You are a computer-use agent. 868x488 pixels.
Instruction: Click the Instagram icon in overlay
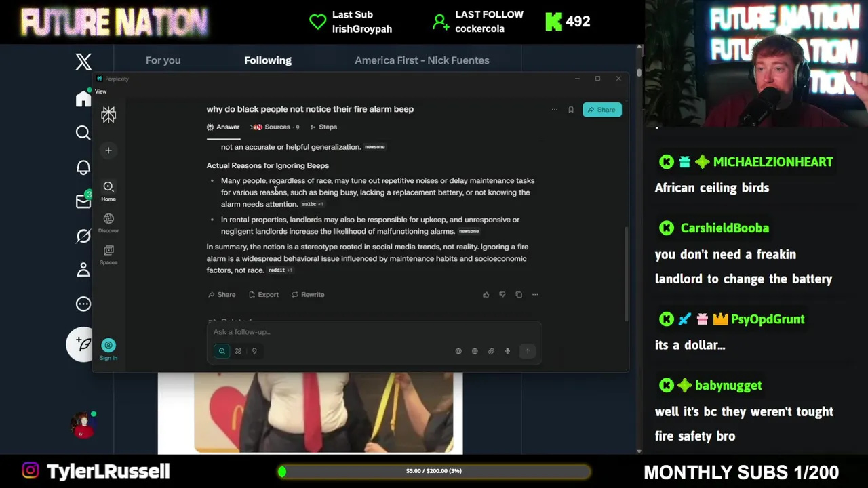(x=31, y=470)
